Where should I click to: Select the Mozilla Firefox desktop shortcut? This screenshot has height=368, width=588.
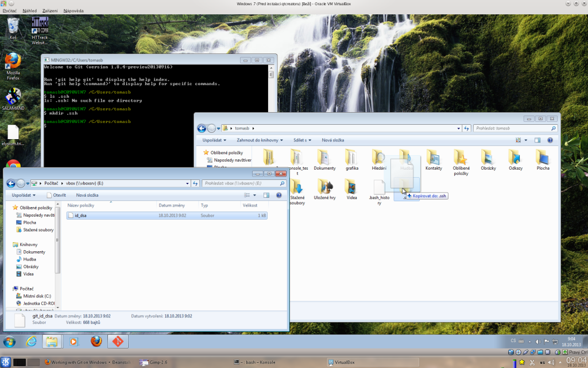pyautogui.click(x=13, y=67)
